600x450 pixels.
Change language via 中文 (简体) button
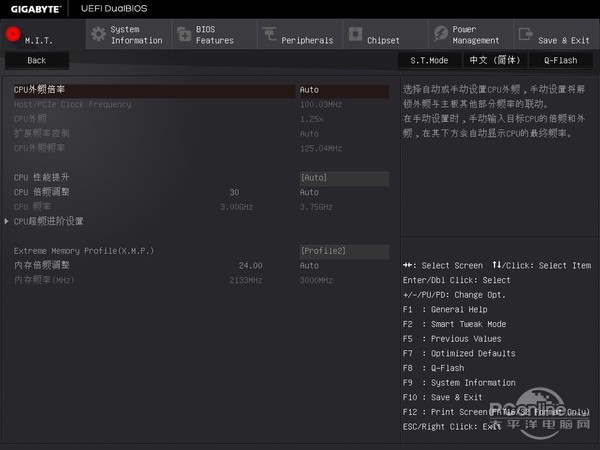(x=493, y=60)
